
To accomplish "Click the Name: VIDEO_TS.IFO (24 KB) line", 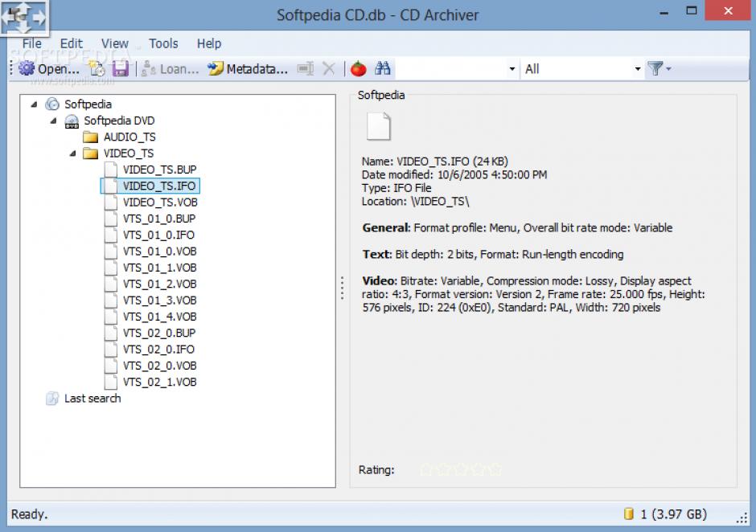I will click(x=435, y=162).
